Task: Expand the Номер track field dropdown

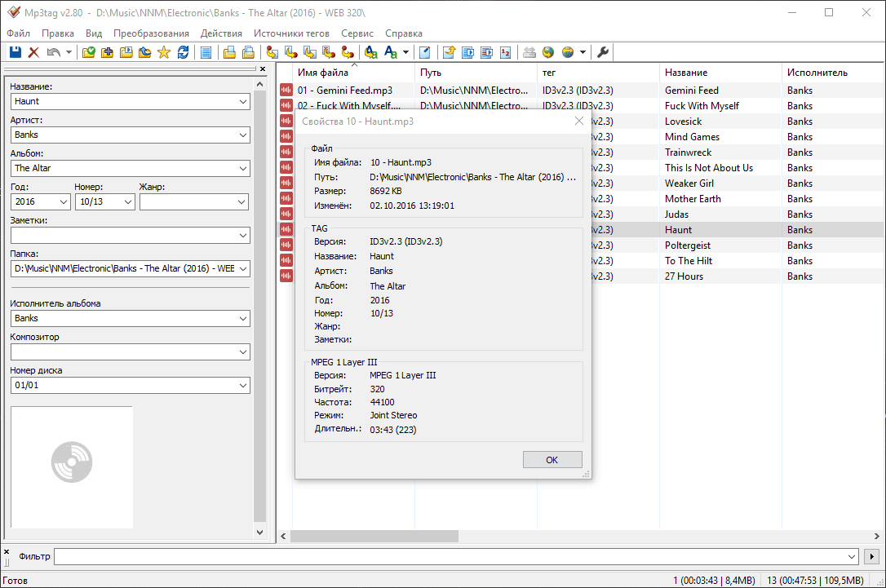Action: click(128, 201)
